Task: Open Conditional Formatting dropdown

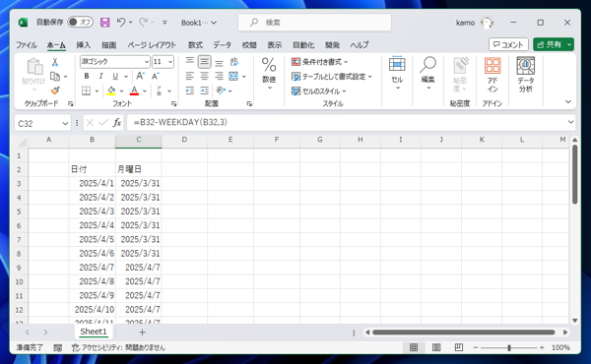Action: pos(319,62)
